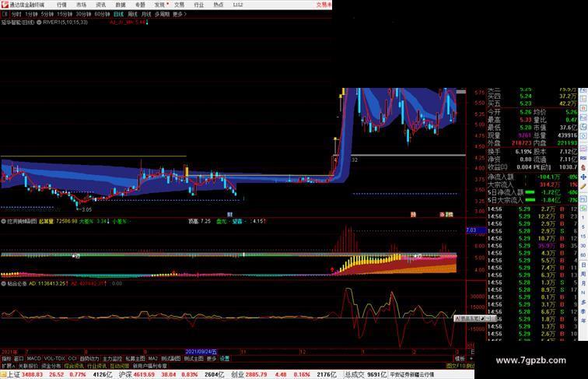
Task: Open the 行业 menu in top bar
Action: click(199, 5)
